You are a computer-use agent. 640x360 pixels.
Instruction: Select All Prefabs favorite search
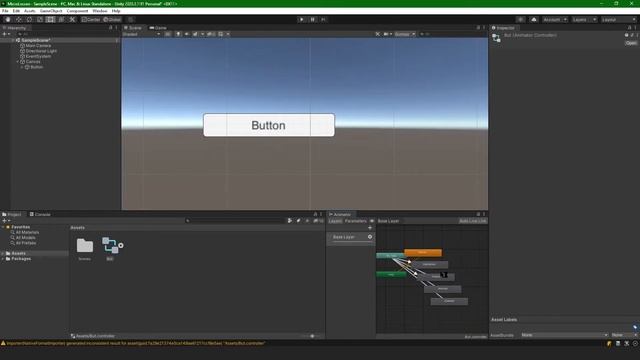[26, 243]
